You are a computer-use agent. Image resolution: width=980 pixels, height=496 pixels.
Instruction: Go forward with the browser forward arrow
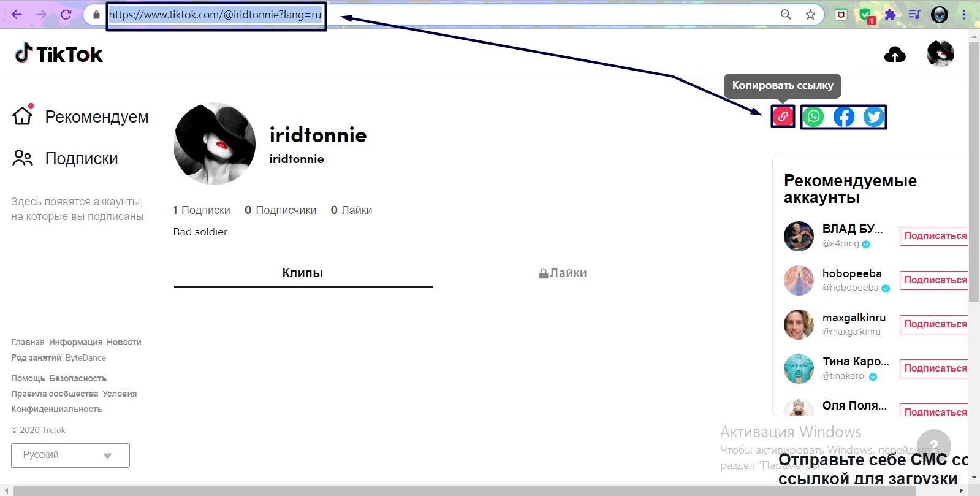41,14
